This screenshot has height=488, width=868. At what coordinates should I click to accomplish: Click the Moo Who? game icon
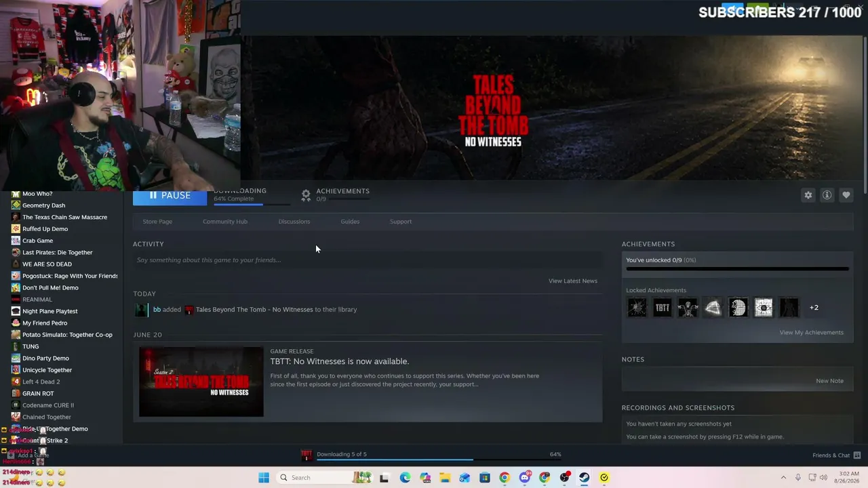[16, 194]
